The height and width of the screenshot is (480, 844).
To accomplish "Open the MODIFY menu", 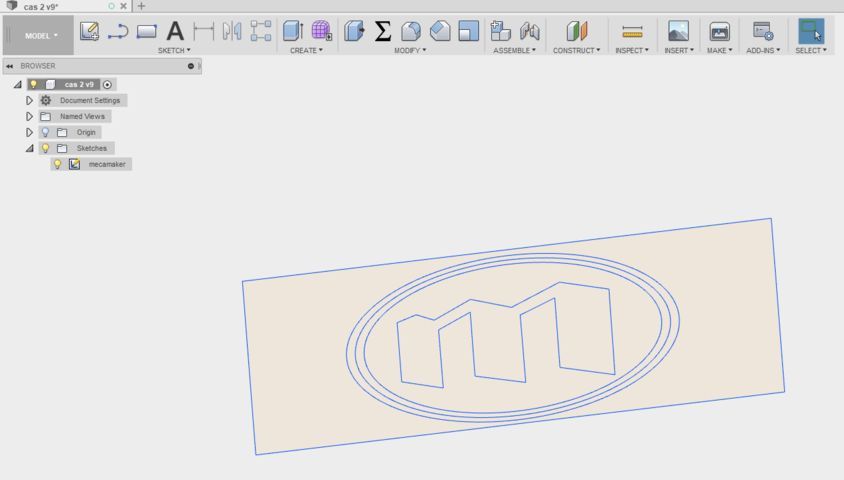I will [x=410, y=50].
